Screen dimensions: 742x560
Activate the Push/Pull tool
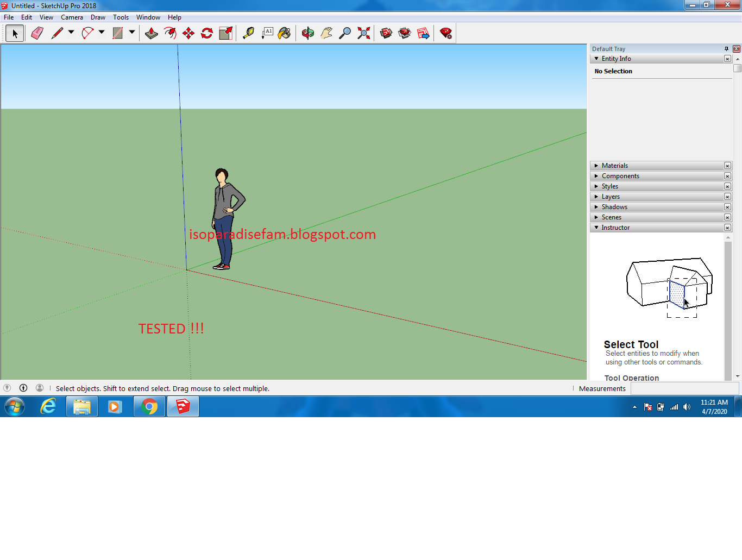(x=152, y=34)
